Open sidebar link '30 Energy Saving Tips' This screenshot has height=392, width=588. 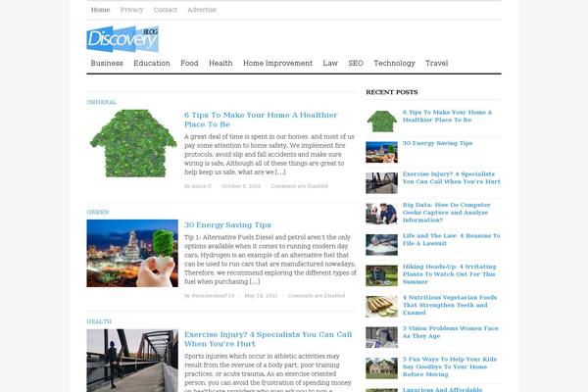(438, 143)
